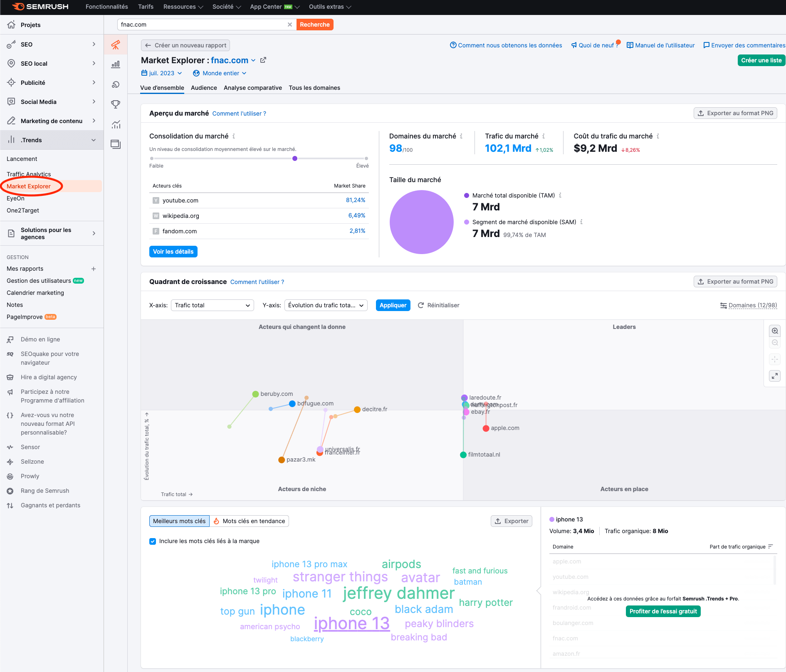Click the market consolidation slider handle

click(x=295, y=158)
